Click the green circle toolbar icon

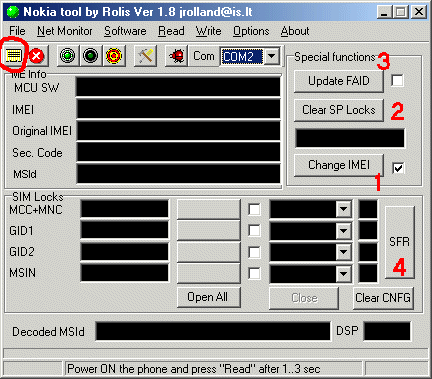[67, 56]
